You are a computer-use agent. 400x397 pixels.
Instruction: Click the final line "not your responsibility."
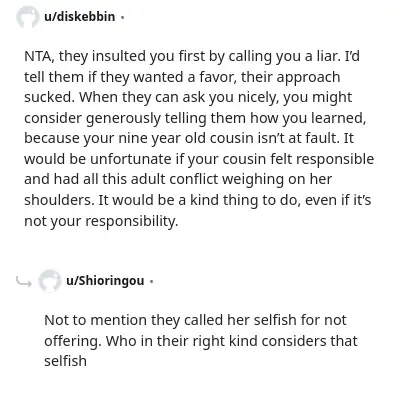[101, 221]
